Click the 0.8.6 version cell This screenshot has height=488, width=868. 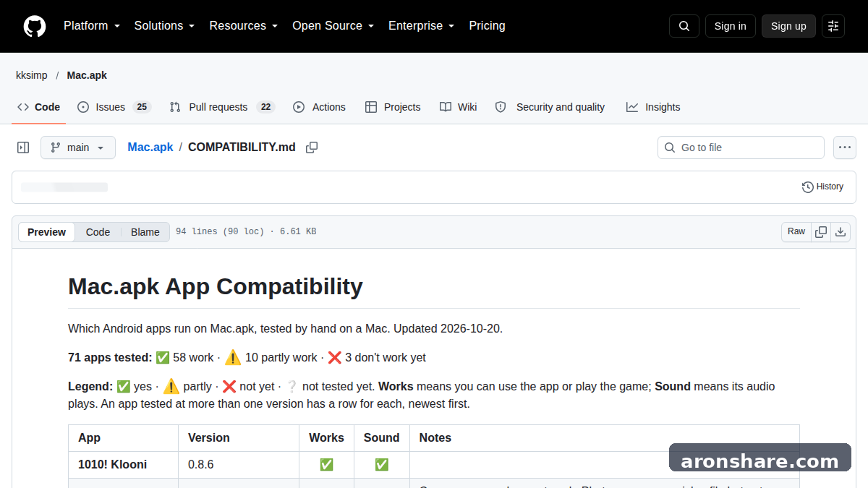tap(239, 465)
